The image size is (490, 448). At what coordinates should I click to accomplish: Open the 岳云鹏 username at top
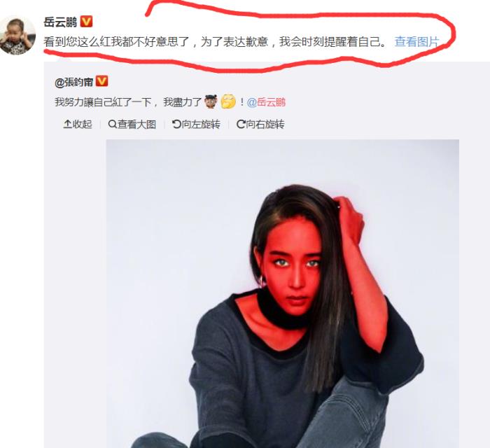61,22
